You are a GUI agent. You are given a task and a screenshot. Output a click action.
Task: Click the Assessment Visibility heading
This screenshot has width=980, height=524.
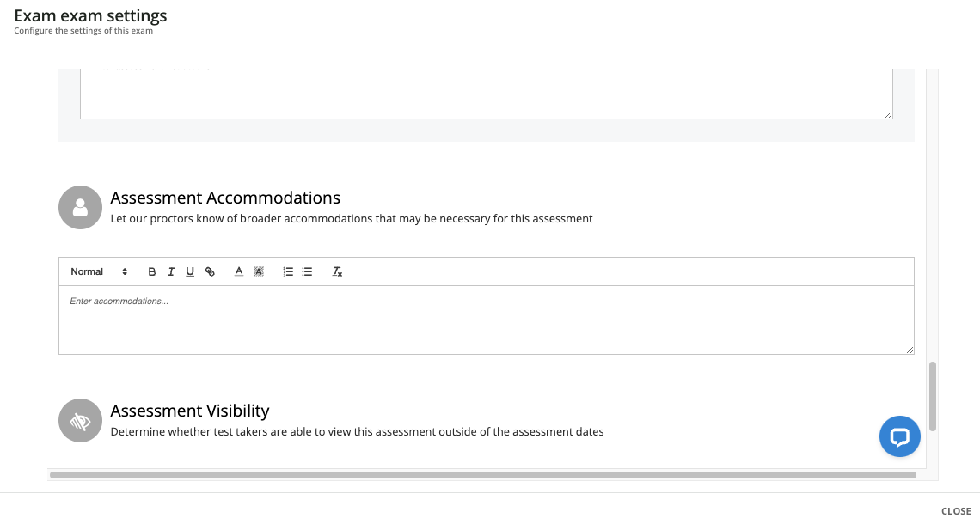click(x=190, y=411)
